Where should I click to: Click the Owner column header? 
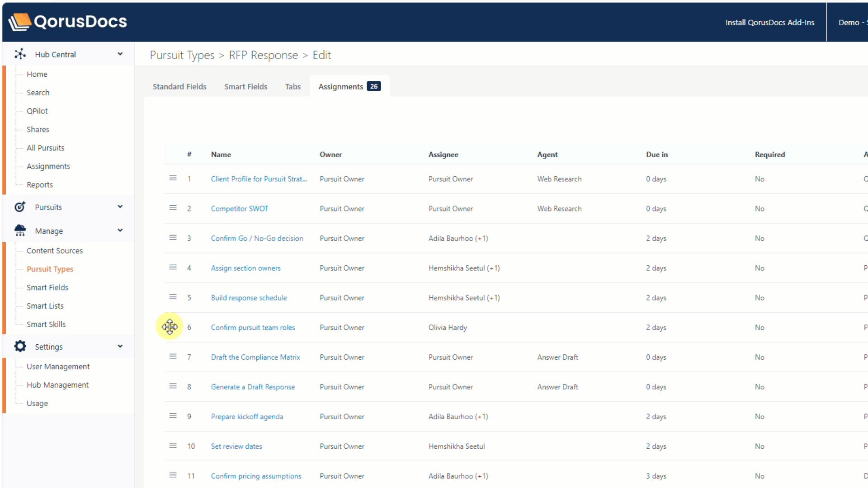(x=331, y=155)
